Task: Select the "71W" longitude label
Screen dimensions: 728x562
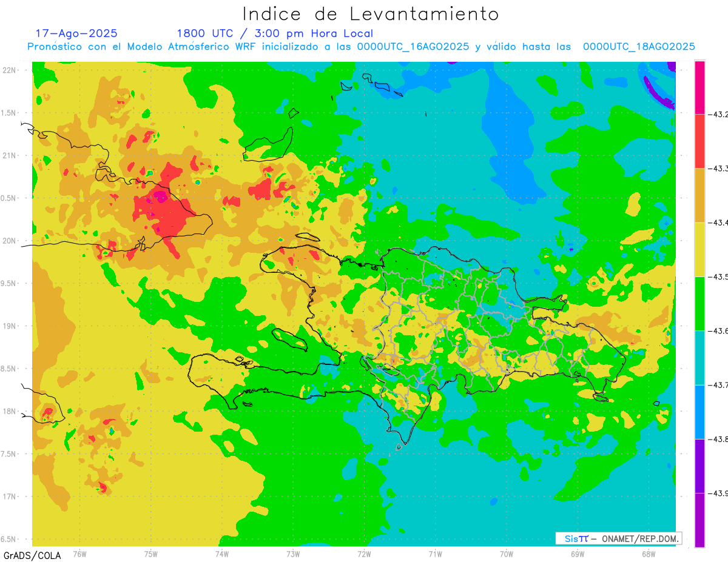Action: click(x=435, y=553)
